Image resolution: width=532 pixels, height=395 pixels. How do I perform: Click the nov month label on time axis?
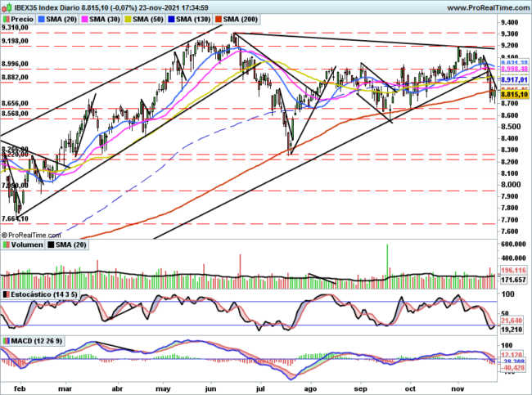[x=458, y=388]
